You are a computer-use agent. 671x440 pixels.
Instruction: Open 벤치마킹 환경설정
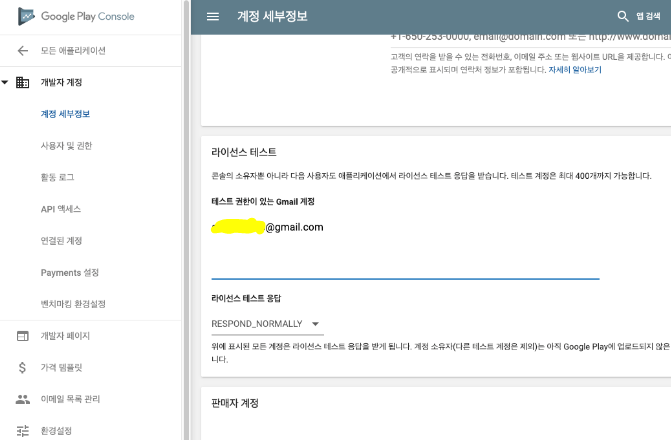[x=73, y=304]
